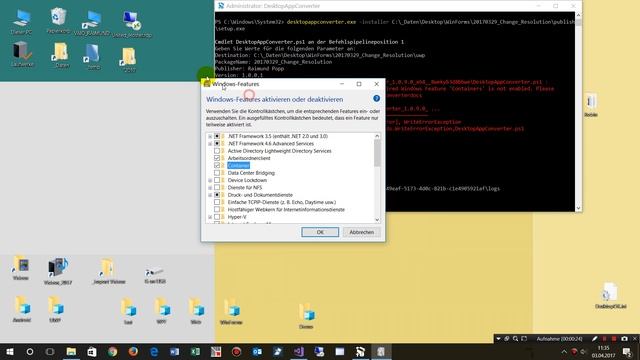
Task: Open recorder toolbar dropdown arrow
Action: [x=498, y=339]
